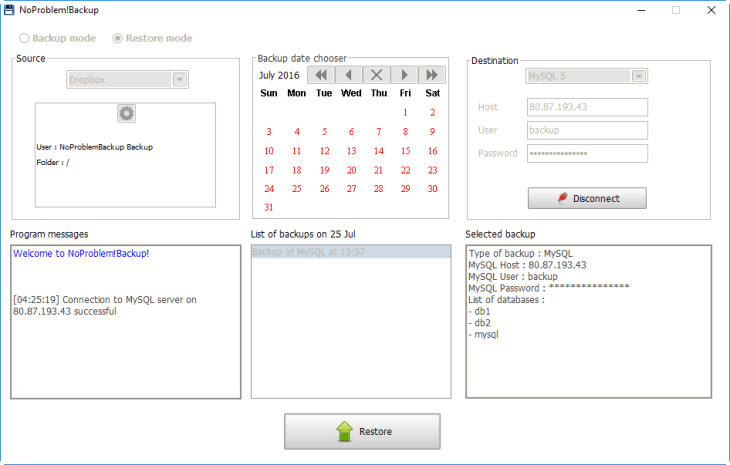This screenshot has height=465, width=730.
Task: Pick July 14 in the calendar
Action: 379,151
